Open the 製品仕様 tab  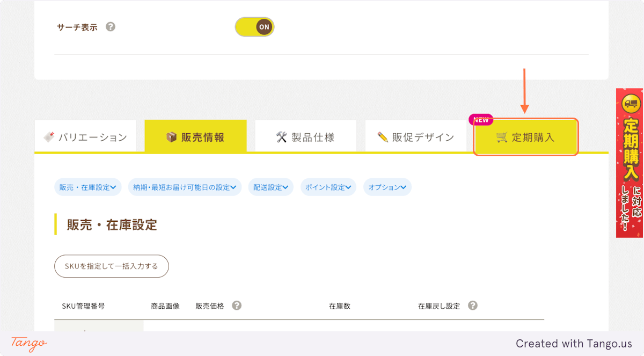[305, 137]
